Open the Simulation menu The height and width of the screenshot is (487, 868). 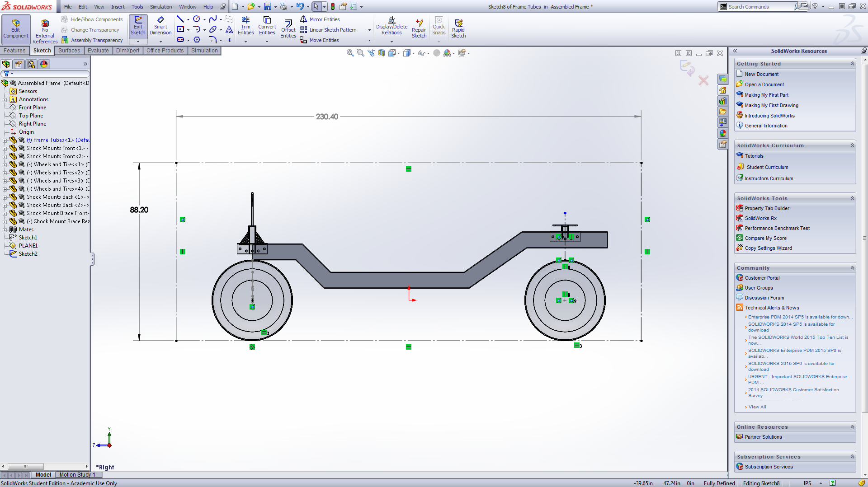coord(161,7)
